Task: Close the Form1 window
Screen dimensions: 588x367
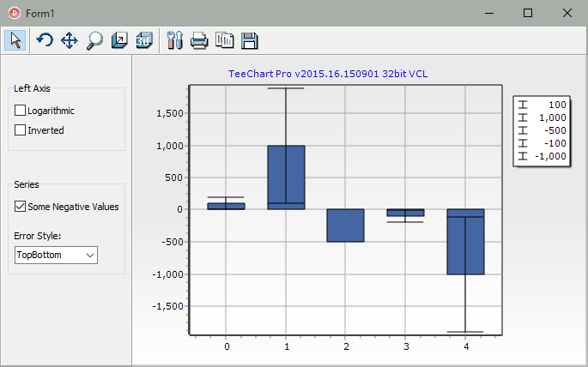Action: 567,13
